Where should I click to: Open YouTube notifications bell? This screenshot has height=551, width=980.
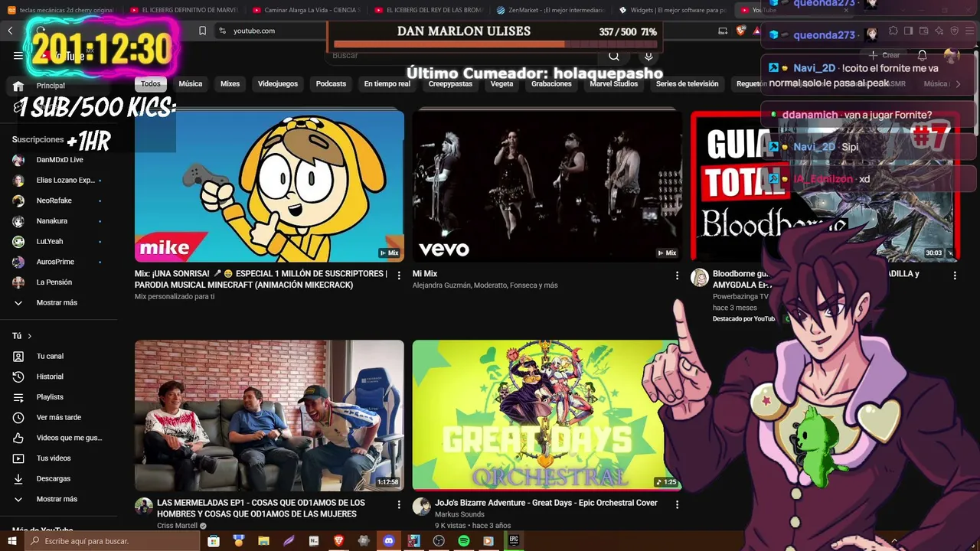(x=923, y=55)
